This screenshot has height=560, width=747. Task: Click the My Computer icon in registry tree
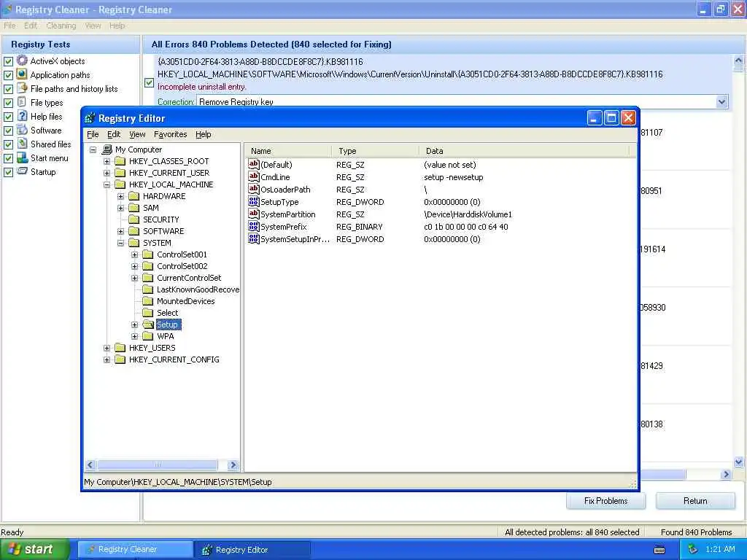tap(107, 149)
